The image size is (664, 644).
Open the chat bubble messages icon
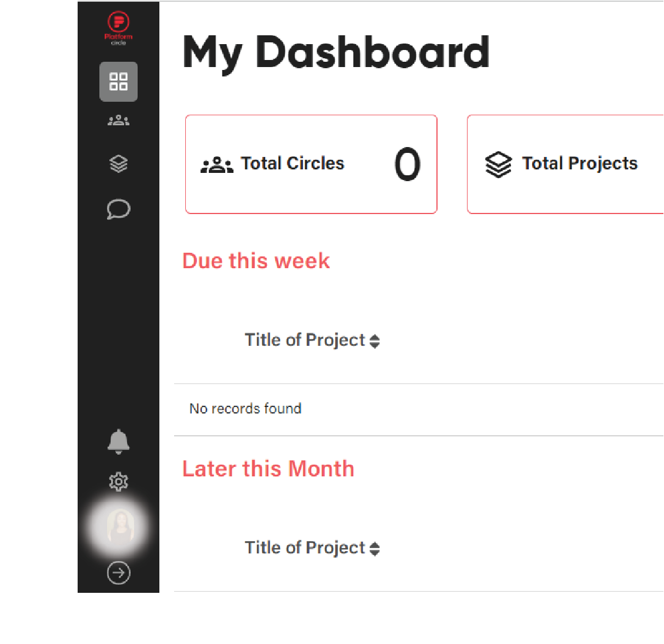[118, 209]
